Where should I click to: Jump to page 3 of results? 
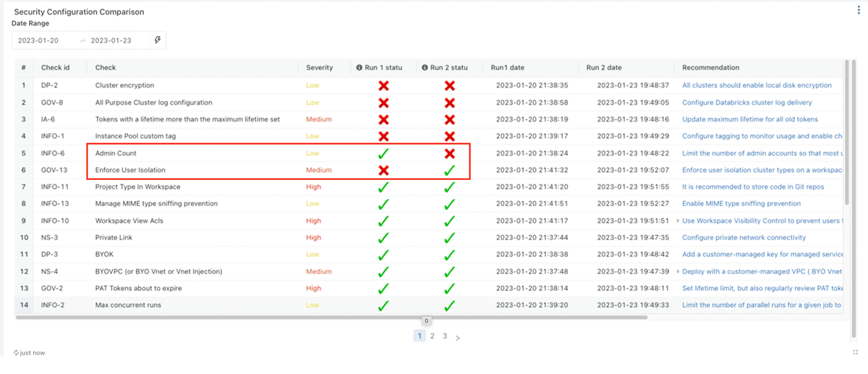[445, 336]
